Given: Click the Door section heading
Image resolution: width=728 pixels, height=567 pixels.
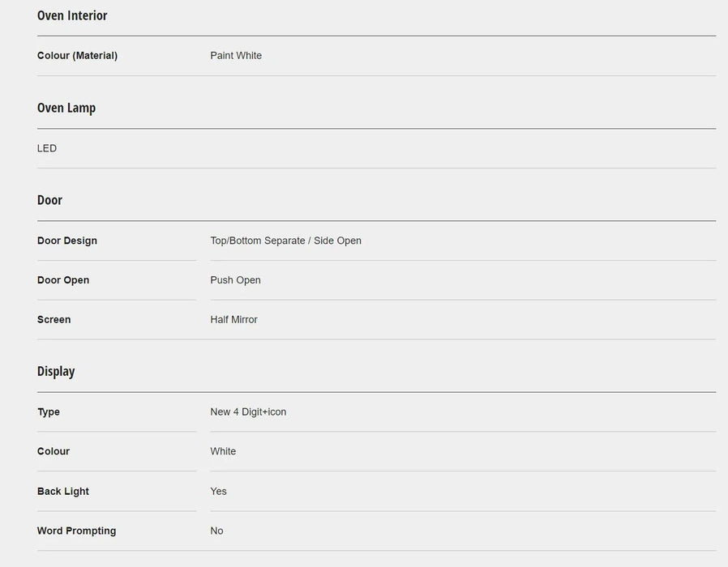Looking at the screenshot, I should tap(49, 200).
